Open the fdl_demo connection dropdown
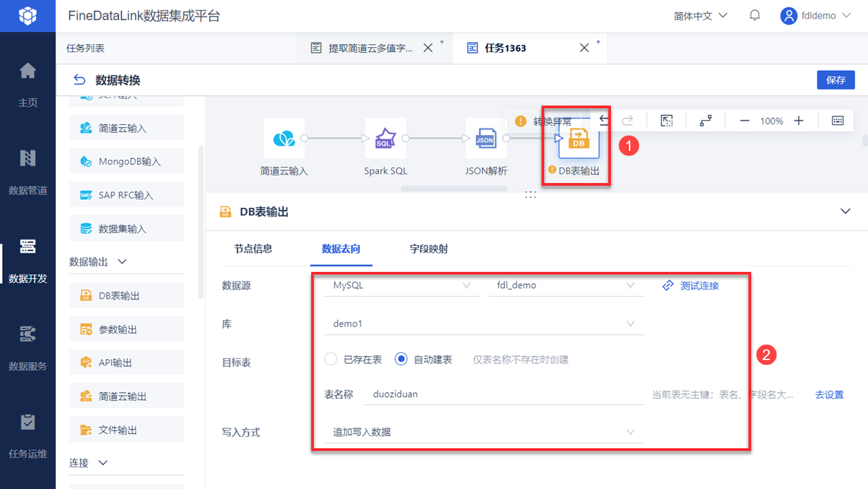 pos(566,285)
